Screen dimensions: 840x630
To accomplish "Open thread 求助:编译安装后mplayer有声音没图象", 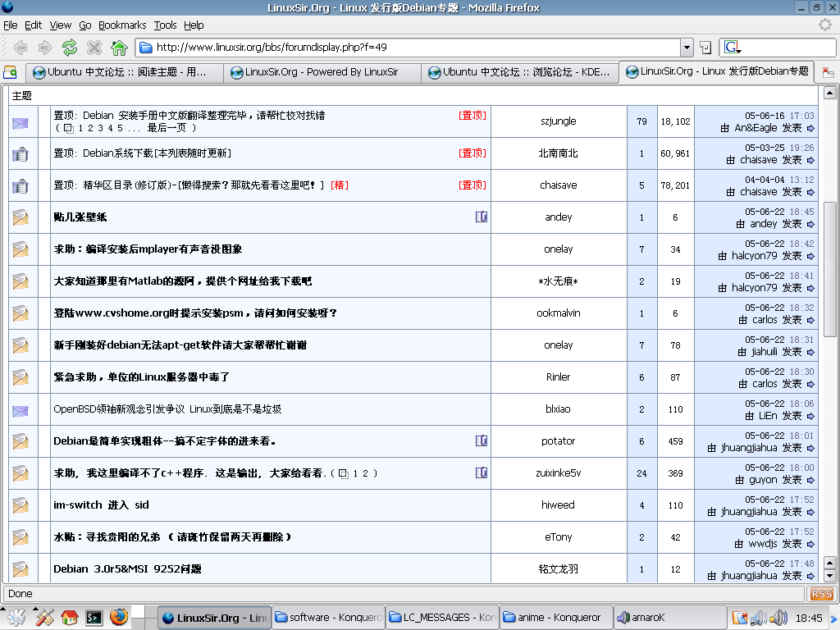I will click(x=148, y=249).
